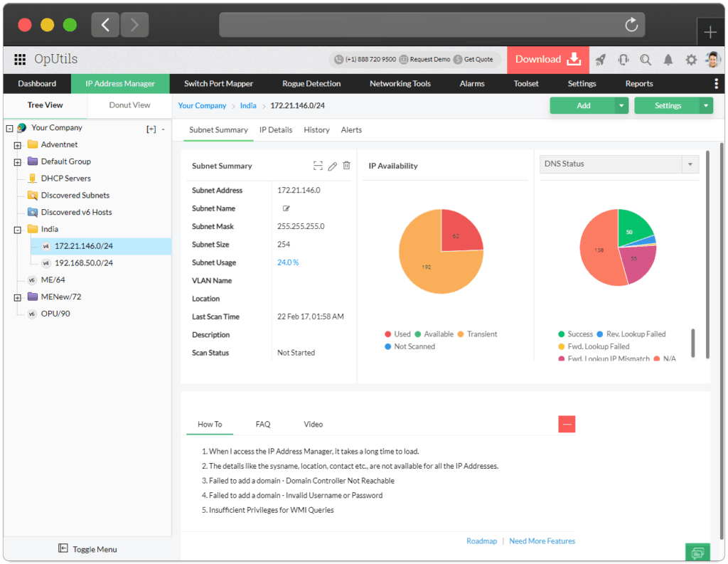
Task: Open the Add button dropdown arrow
Action: (x=621, y=106)
